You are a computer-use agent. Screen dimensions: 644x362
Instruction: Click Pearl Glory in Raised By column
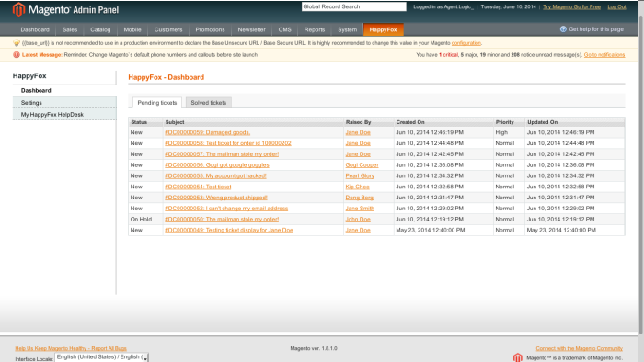point(360,175)
